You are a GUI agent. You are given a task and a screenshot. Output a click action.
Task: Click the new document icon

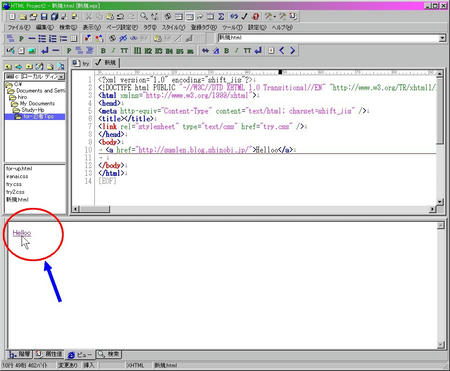pos(12,16)
